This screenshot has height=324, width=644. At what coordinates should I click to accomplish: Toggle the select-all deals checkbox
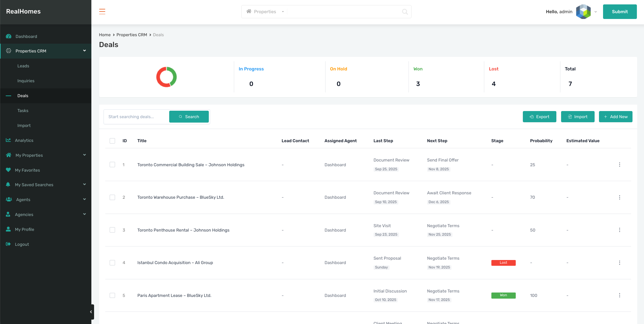click(112, 141)
